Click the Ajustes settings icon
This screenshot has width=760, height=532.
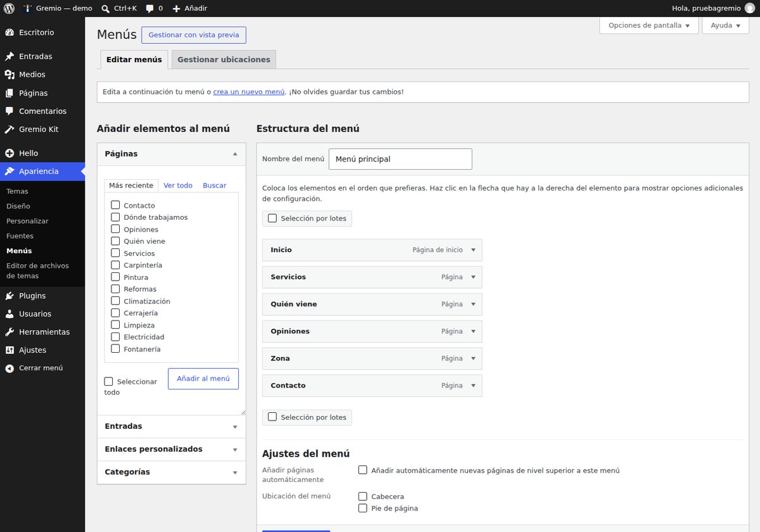(9, 350)
